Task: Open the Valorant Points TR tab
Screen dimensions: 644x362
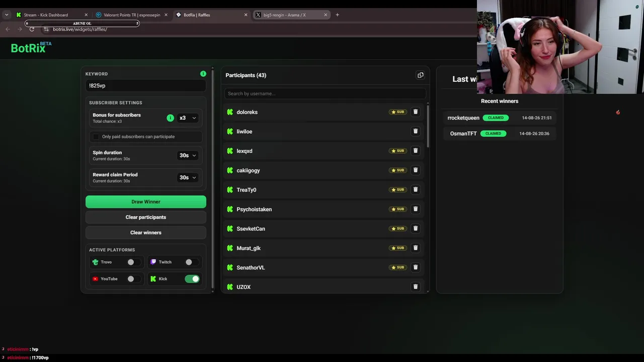Action: (131, 15)
